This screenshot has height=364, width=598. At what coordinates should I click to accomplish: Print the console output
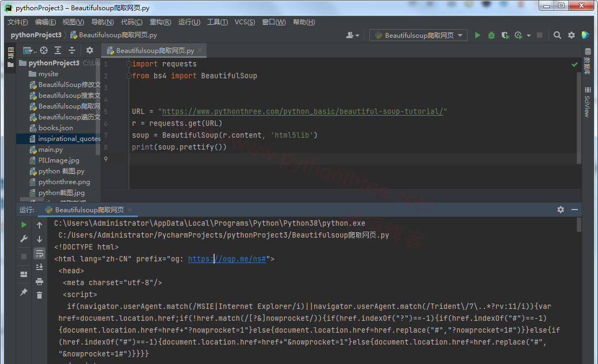coord(39,281)
